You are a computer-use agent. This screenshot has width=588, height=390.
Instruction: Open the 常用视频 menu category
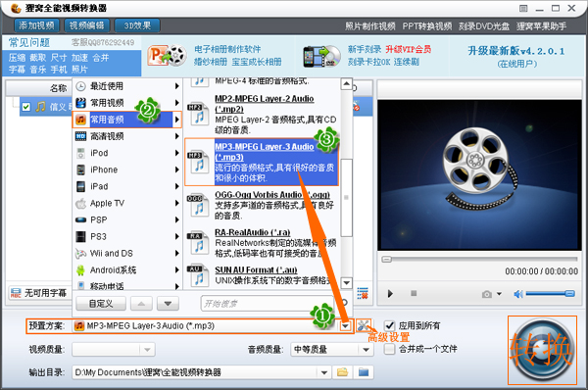(127, 103)
